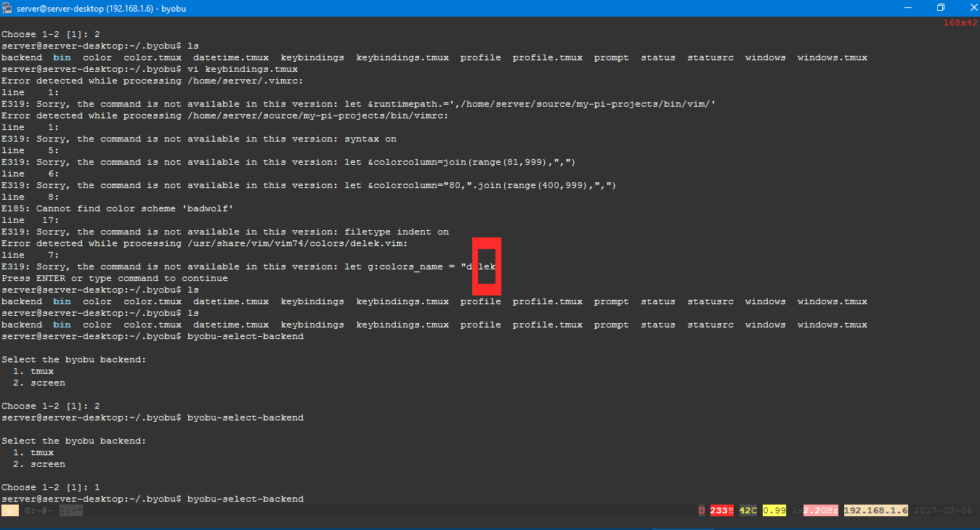Click 'Press ENTER or type command to continue'
Image resolution: width=980 pixels, height=530 pixels.
click(115, 278)
